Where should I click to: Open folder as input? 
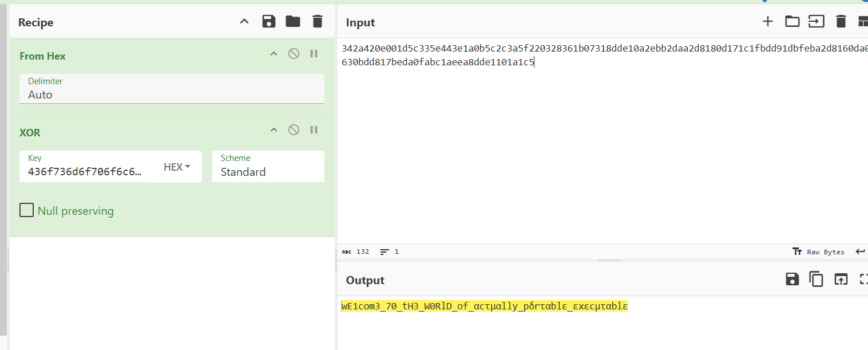(792, 22)
